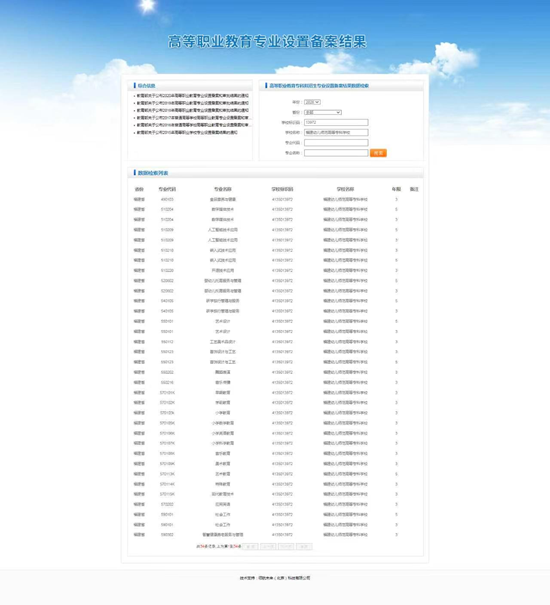Image resolution: width=550 pixels, height=605 pixels.
Task: Click the school name column header in the results table
Action: [x=345, y=189]
